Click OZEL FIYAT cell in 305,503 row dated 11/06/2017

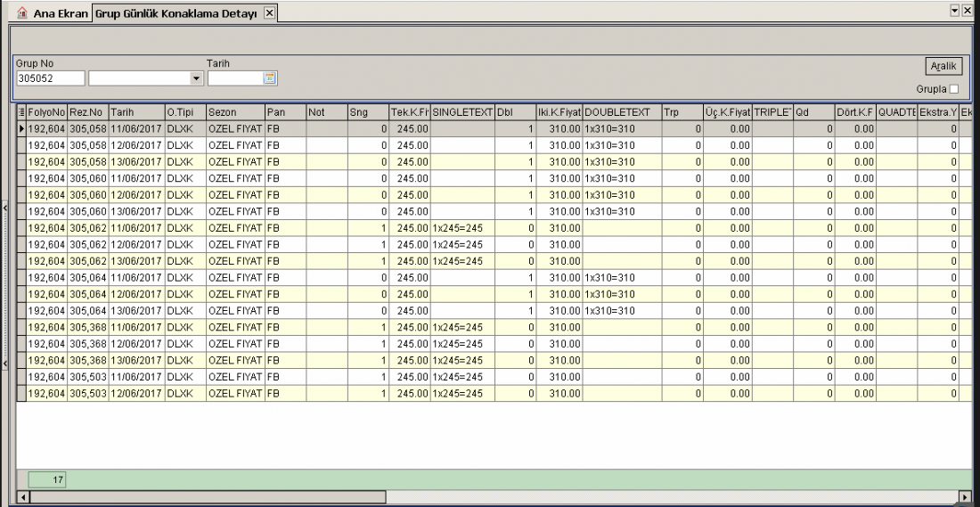click(235, 377)
